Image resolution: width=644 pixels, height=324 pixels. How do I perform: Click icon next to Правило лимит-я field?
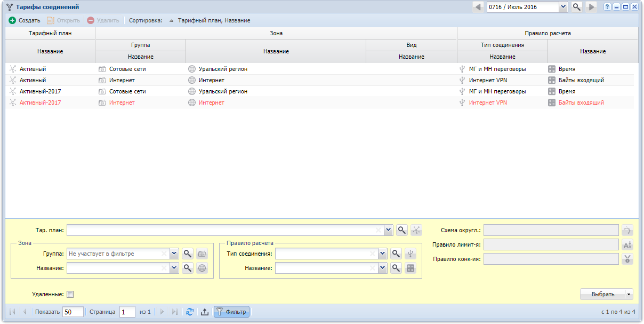point(627,244)
